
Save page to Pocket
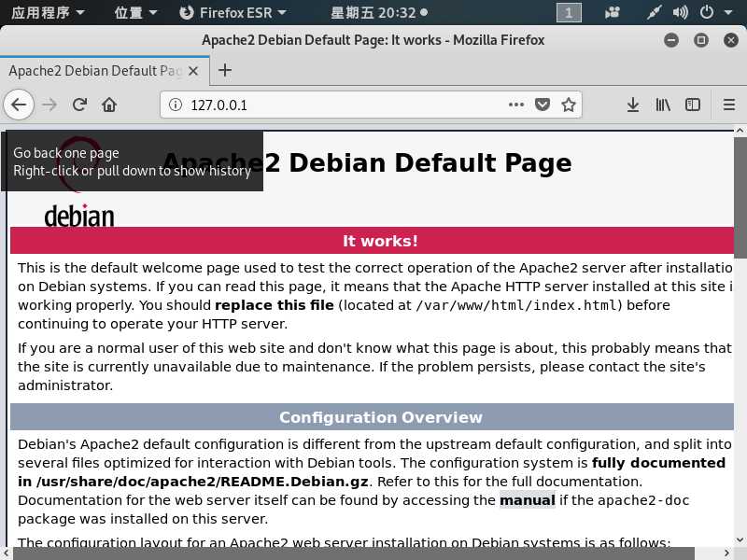click(x=543, y=105)
